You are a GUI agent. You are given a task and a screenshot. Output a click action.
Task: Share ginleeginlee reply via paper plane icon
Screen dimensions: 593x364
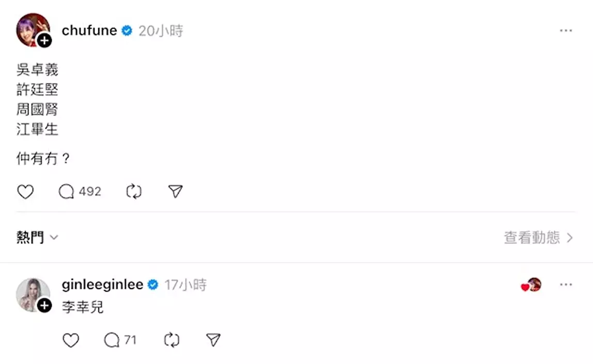point(214,340)
